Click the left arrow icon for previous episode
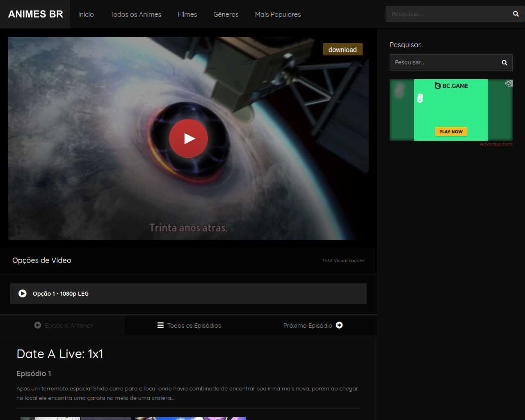This screenshot has width=525, height=420. (x=38, y=325)
